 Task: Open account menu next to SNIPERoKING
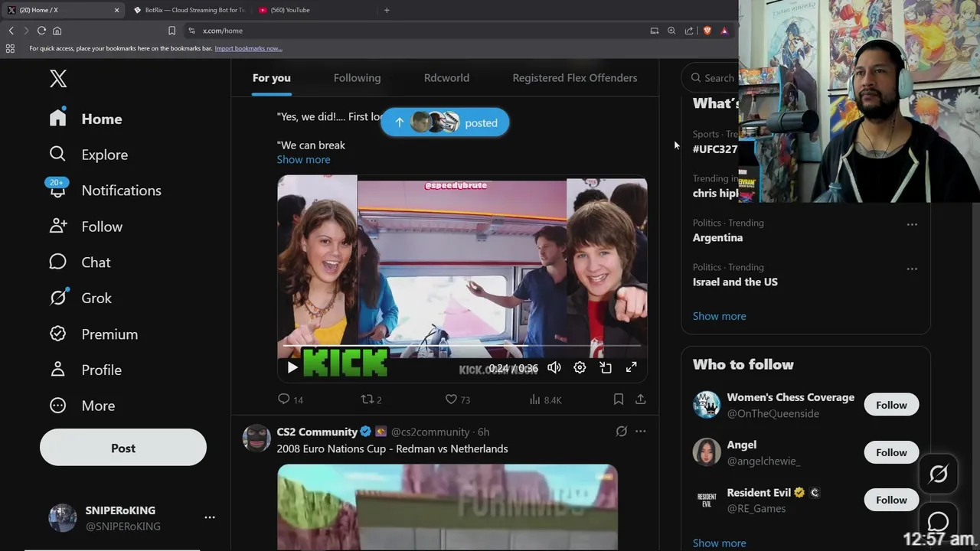pyautogui.click(x=210, y=517)
